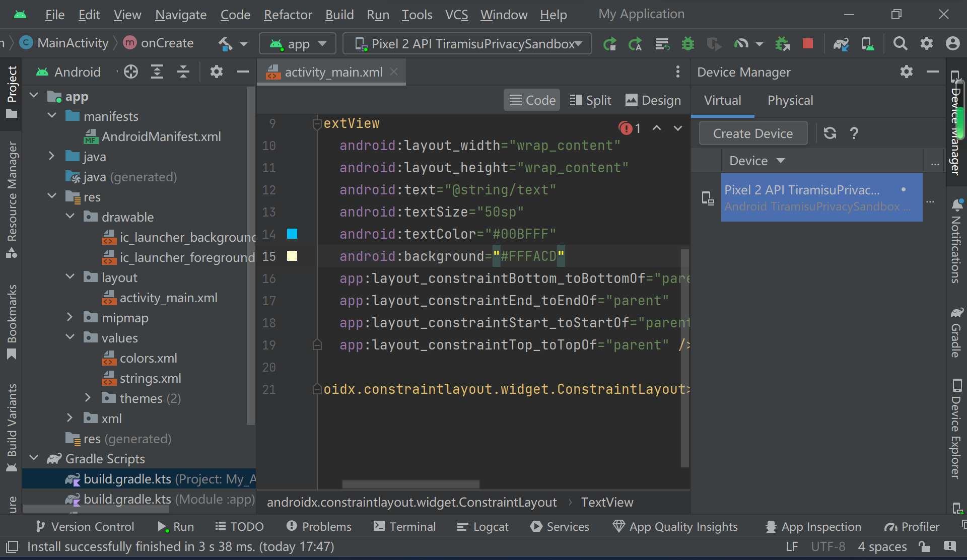Switch to the Physical devices tab
The width and height of the screenshot is (967, 560).
(x=790, y=100)
